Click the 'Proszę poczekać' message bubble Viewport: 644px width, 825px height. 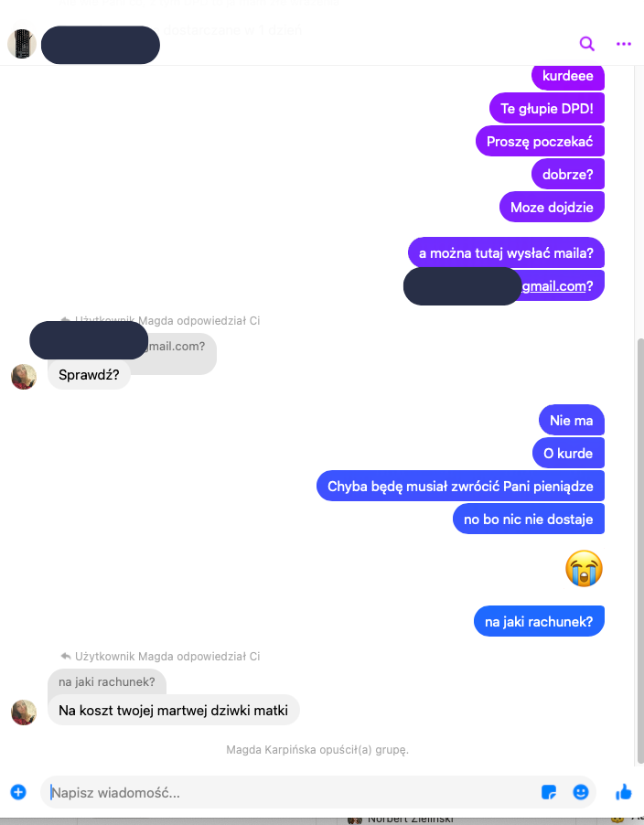(x=540, y=141)
